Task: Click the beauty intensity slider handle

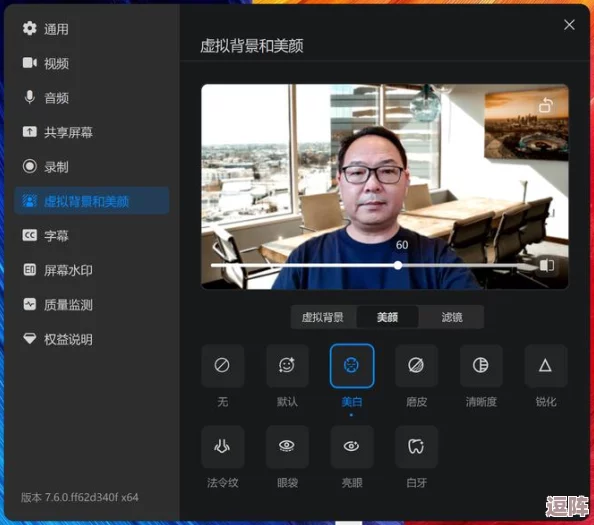Action: (x=398, y=265)
